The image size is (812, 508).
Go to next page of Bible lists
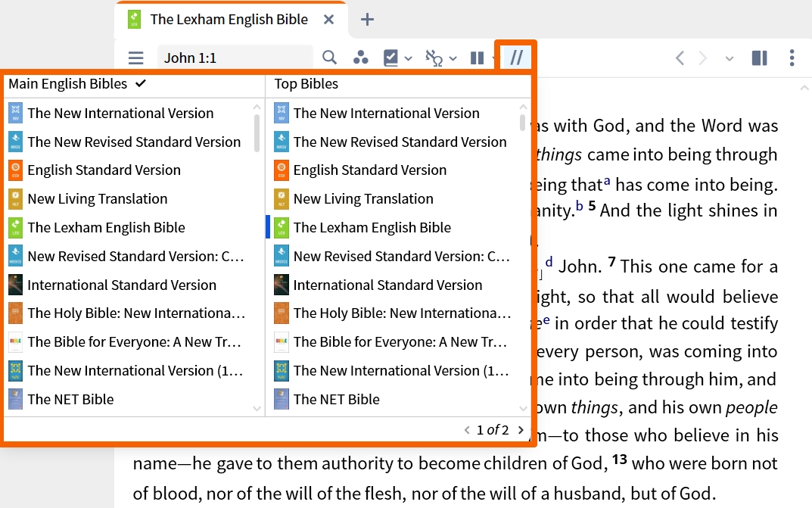521,430
